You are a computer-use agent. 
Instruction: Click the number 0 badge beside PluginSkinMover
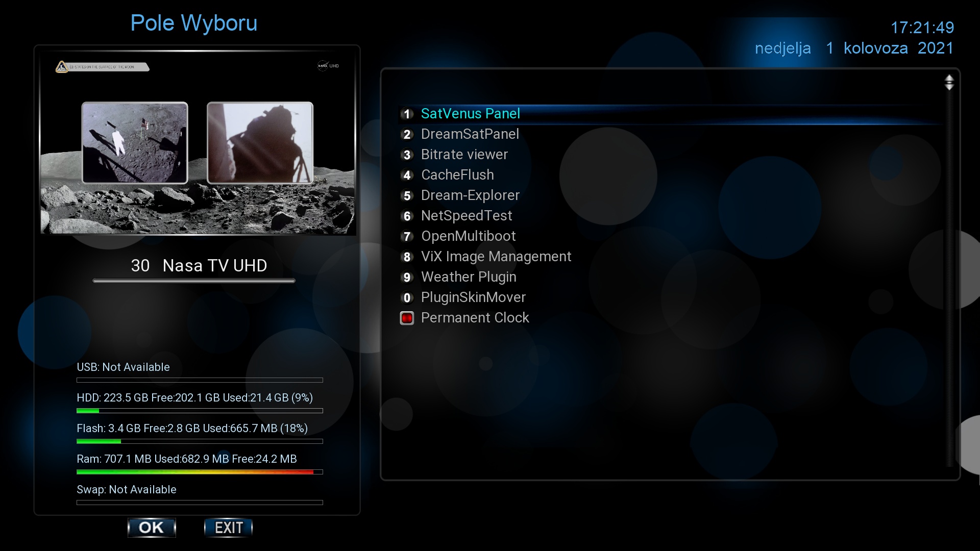[x=407, y=297]
